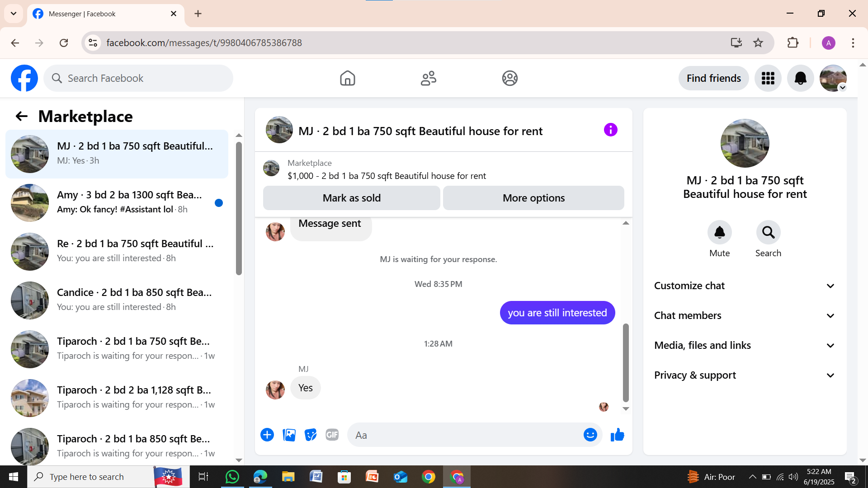Open the Facebook Home tab
This screenshot has height=488, width=868.
point(347,78)
